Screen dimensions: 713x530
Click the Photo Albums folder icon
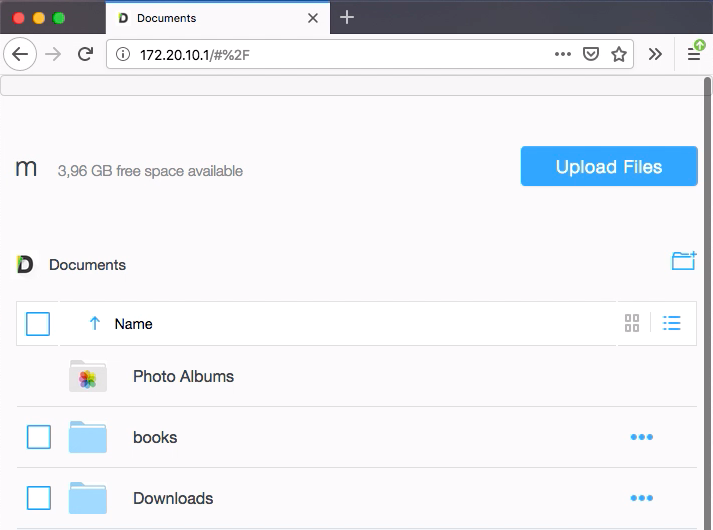pyautogui.click(x=88, y=377)
